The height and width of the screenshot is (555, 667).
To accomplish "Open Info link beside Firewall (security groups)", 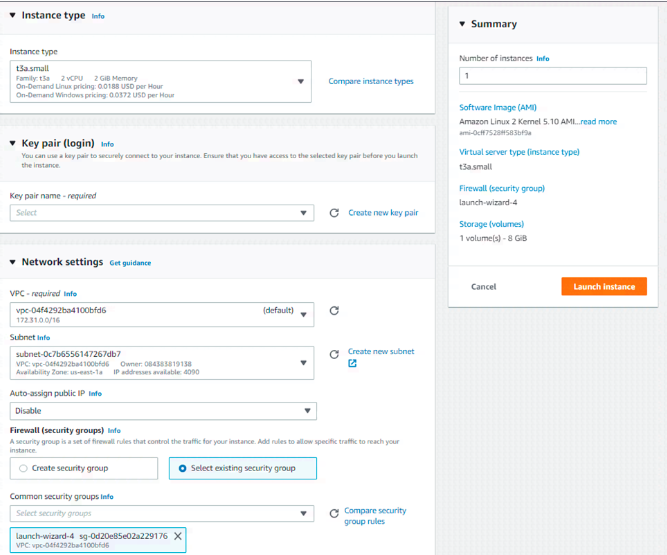I will click(114, 431).
